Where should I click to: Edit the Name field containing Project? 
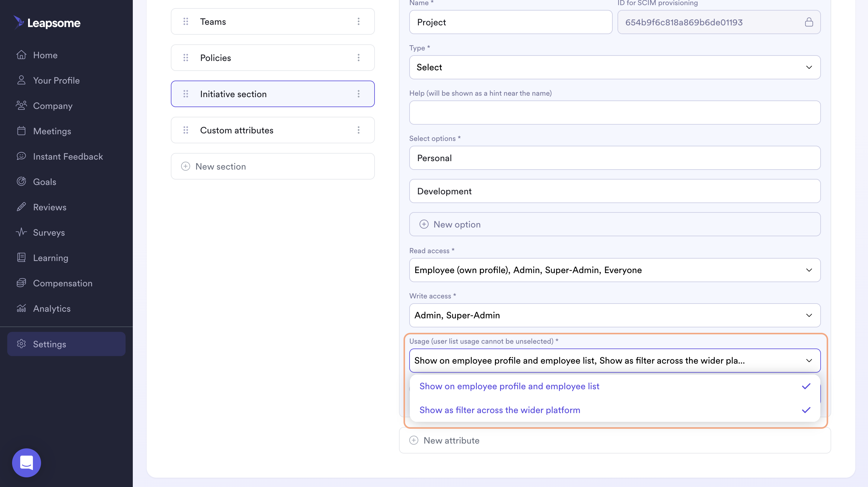[510, 22]
